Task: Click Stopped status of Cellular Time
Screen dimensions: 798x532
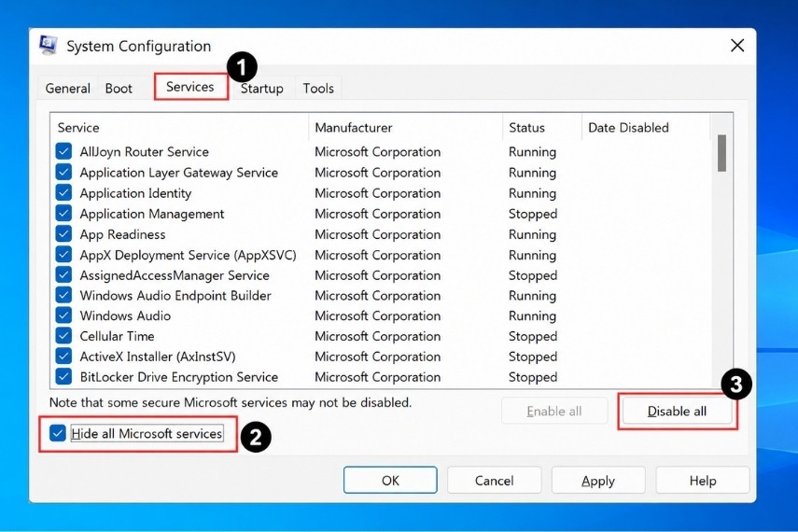Action: click(x=533, y=336)
